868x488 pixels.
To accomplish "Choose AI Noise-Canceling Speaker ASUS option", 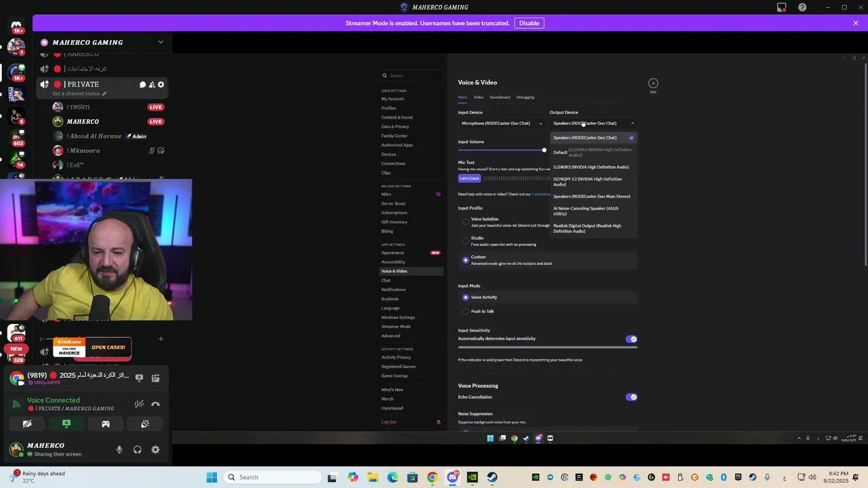I will click(593, 211).
